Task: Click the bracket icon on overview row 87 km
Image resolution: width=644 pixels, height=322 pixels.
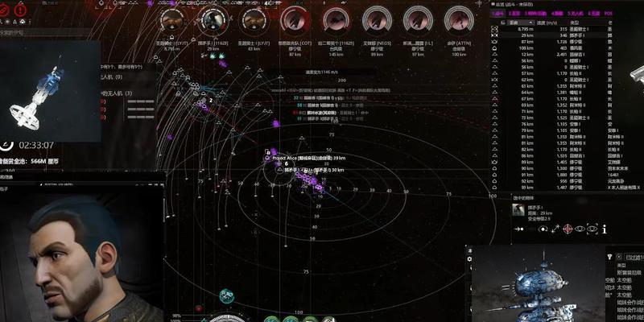Action: pyautogui.click(x=495, y=42)
